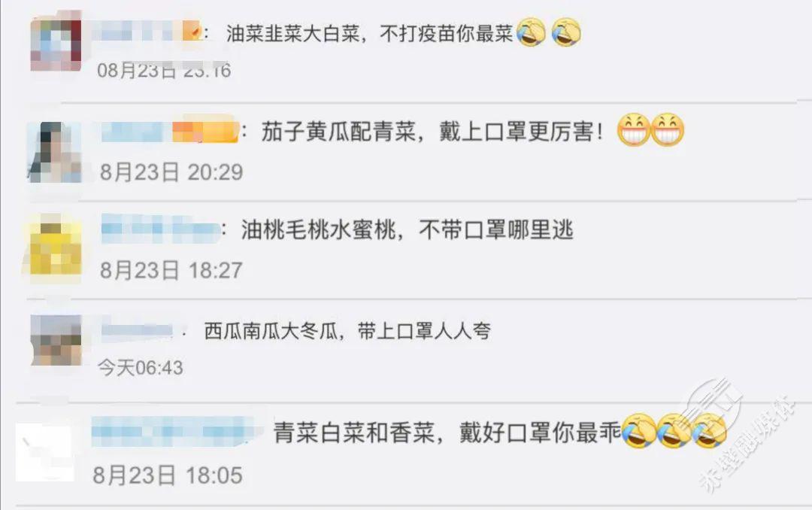
Task: Click the first laughing-crying emoji in the top comment
Action: click(531, 32)
